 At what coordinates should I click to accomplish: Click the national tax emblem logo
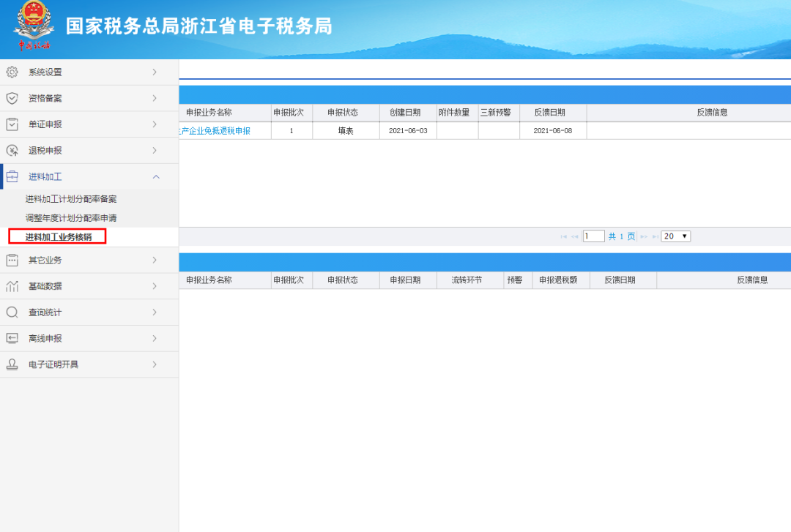33,25
